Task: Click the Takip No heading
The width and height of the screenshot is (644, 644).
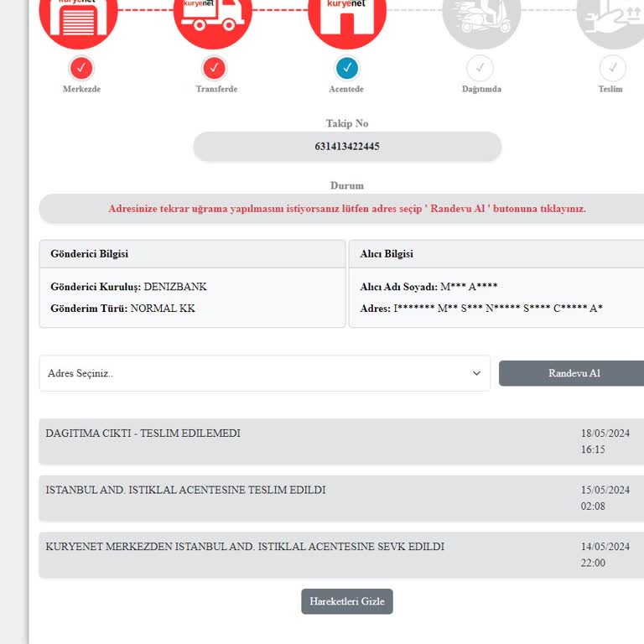Action: (x=347, y=123)
